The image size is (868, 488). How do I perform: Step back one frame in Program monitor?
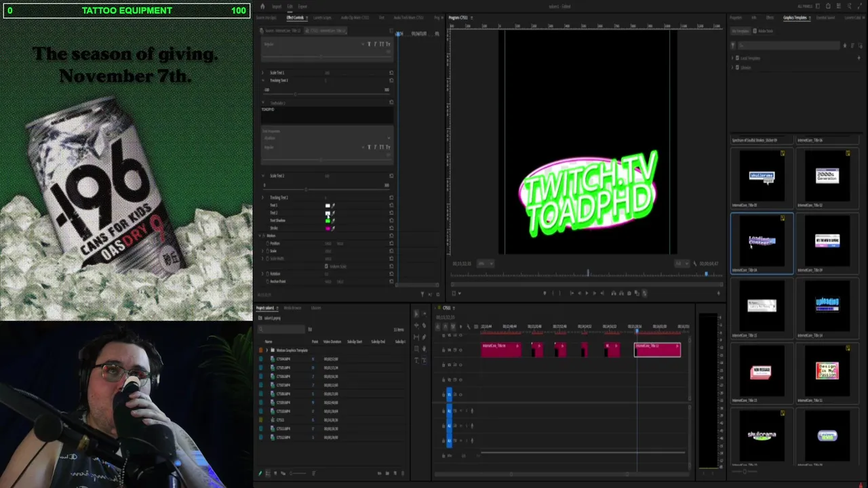(x=578, y=293)
